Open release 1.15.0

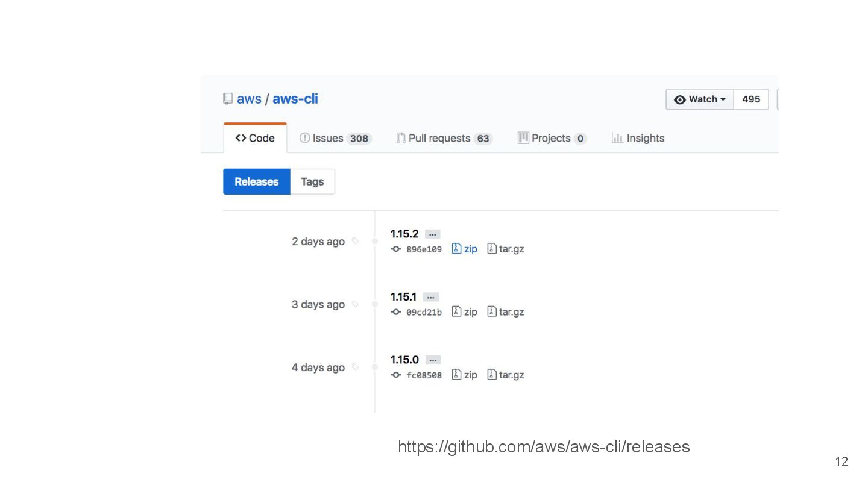pyautogui.click(x=404, y=360)
